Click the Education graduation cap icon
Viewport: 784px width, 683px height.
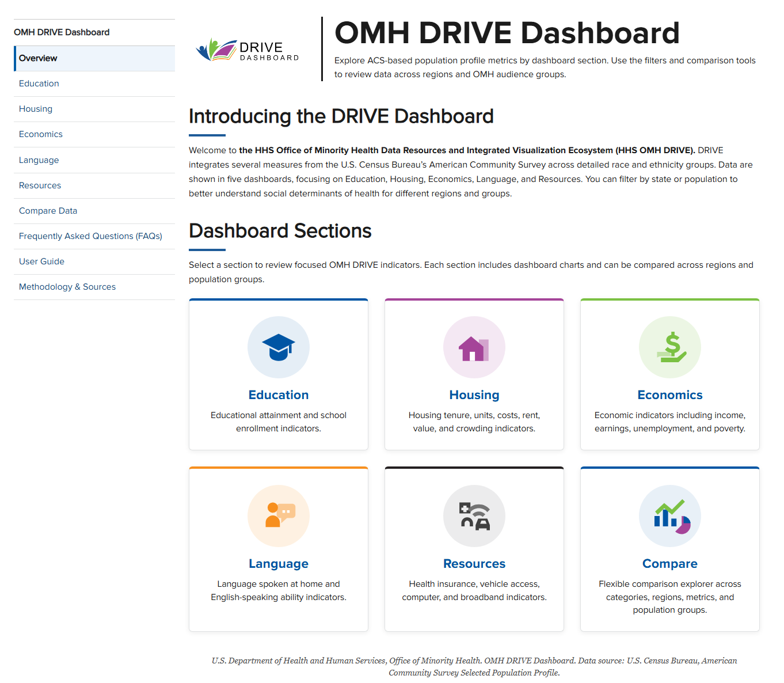click(279, 347)
